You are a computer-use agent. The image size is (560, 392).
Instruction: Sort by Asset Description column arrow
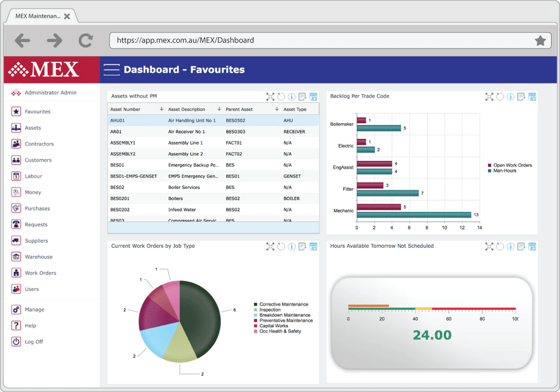tap(219, 109)
